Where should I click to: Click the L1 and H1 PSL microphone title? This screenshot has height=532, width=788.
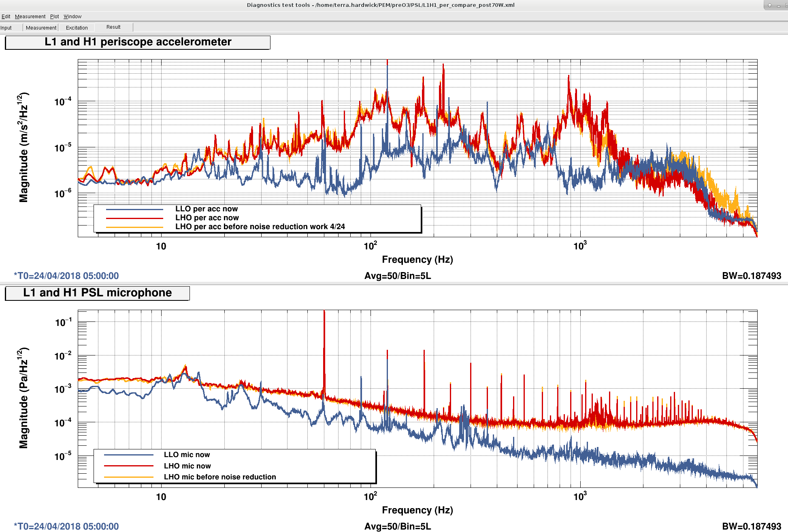click(97, 293)
